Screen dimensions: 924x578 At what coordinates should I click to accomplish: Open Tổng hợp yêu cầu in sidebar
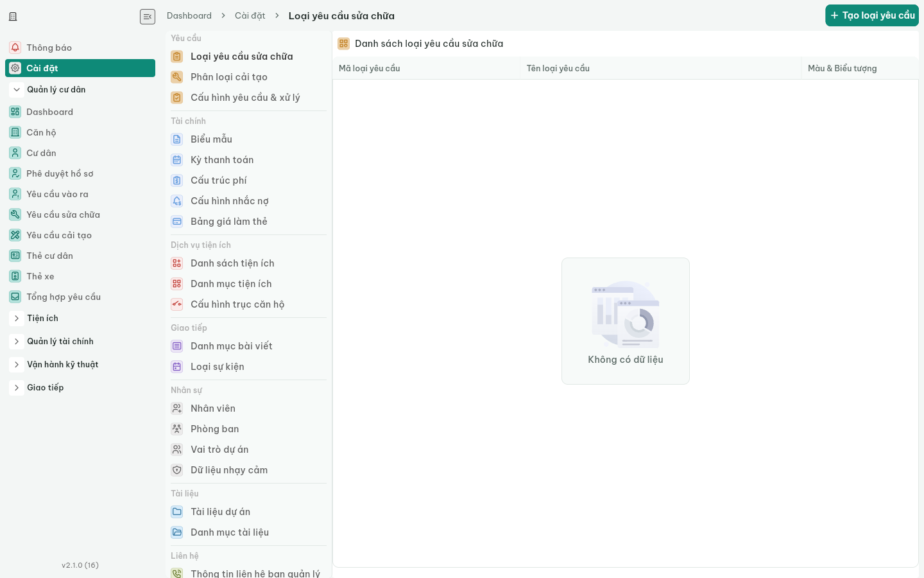coord(80,297)
